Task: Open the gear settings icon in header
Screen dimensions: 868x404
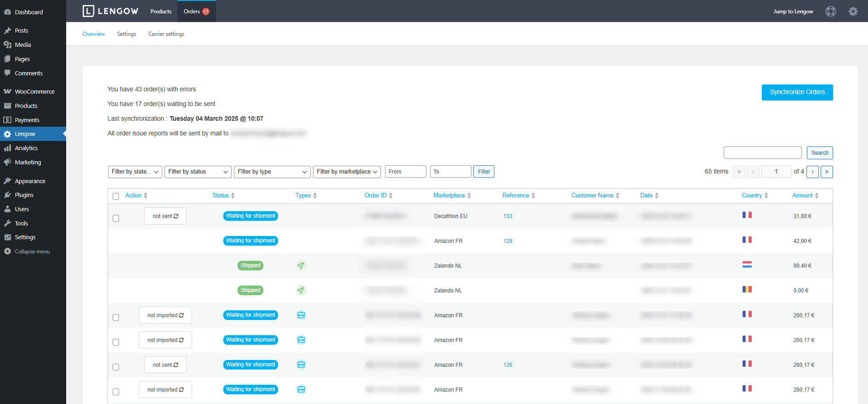Action: [853, 11]
